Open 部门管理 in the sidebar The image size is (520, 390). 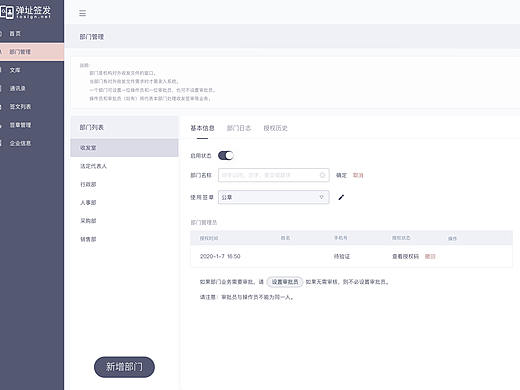point(32,52)
